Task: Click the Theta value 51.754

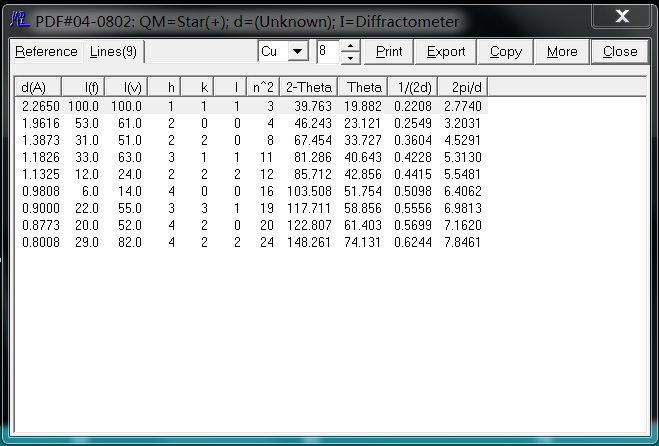Action: (363, 191)
